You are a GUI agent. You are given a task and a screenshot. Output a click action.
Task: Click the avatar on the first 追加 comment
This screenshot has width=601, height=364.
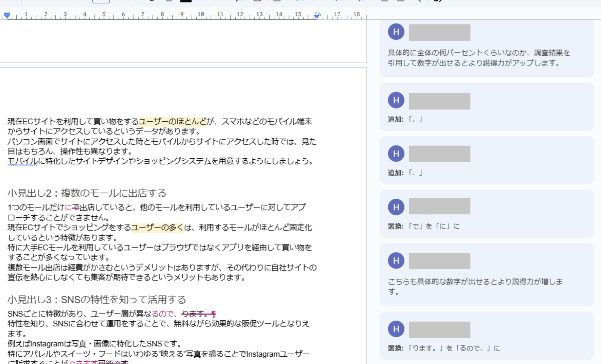click(396, 100)
